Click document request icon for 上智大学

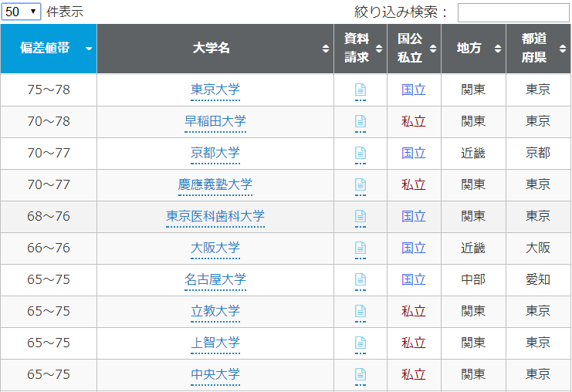pos(360,343)
